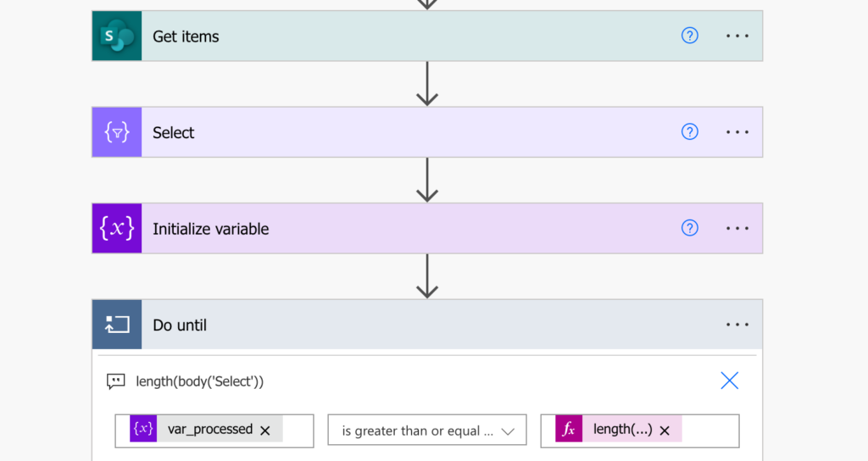Screen dimensions: 868x461
Task: Remove the var_processed token
Action: click(265, 430)
